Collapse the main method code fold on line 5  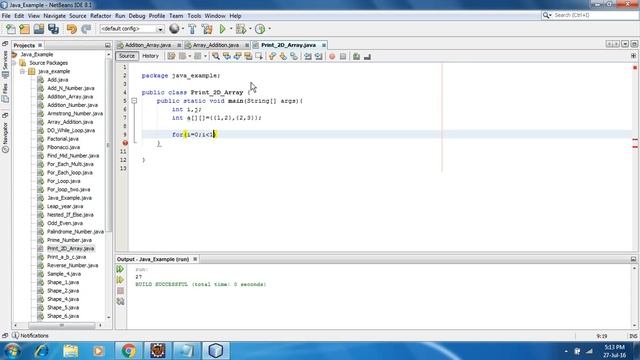click(134, 100)
